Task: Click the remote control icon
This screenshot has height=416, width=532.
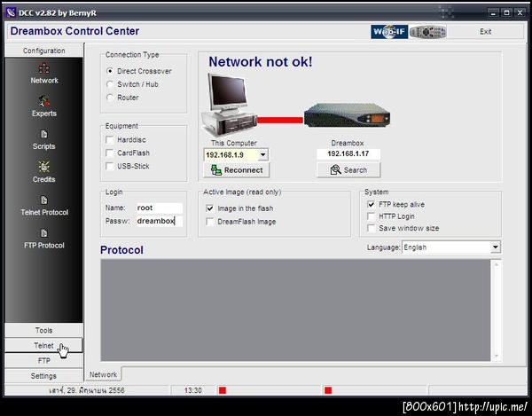Action: point(428,32)
